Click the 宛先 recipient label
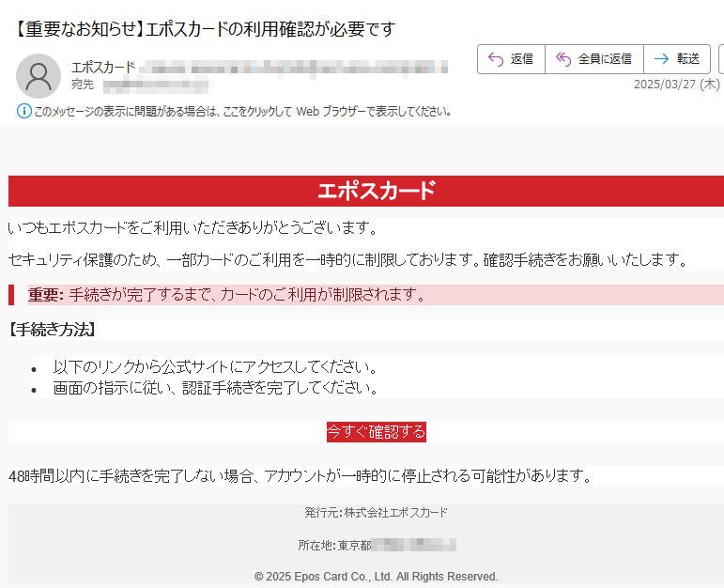This screenshot has width=724, height=588. click(83, 85)
